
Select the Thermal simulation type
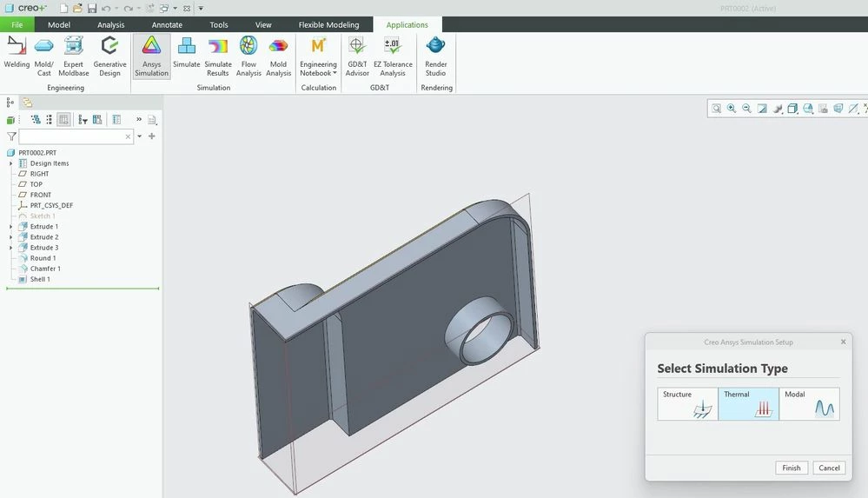pyautogui.click(x=748, y=404)
